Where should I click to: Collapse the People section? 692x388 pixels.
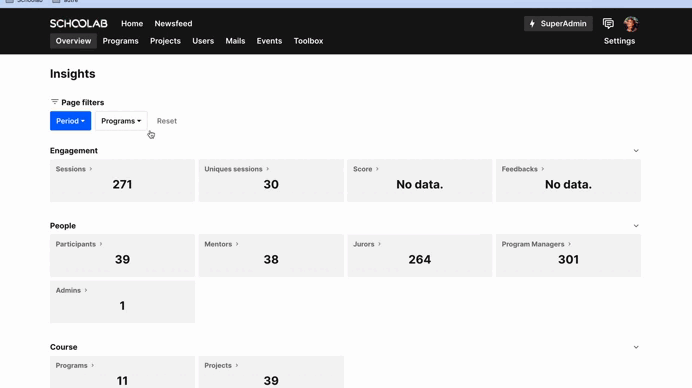(x=636, y=226)
